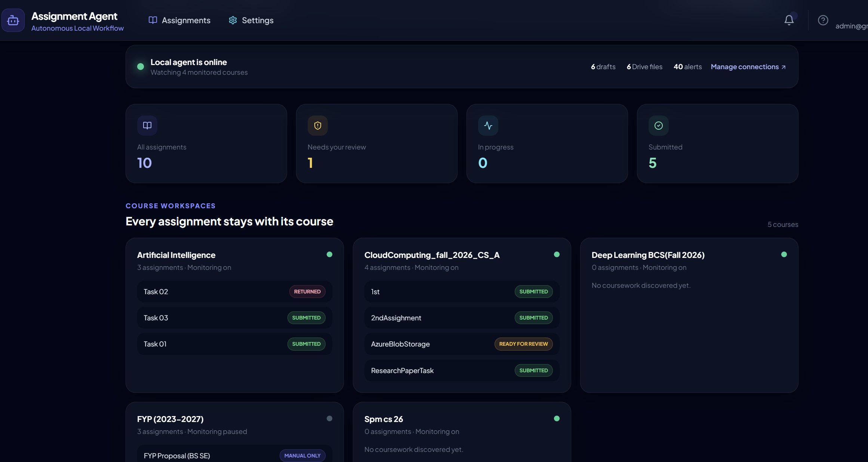Click the 6 drafts counter

[603, 67]
